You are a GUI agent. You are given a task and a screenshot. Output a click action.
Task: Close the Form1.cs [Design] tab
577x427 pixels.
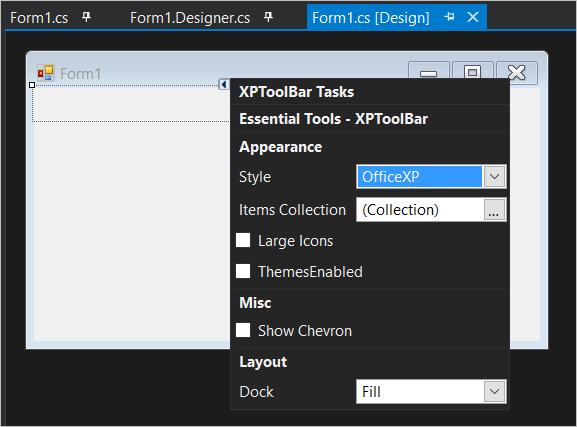[x=473, y=17]
